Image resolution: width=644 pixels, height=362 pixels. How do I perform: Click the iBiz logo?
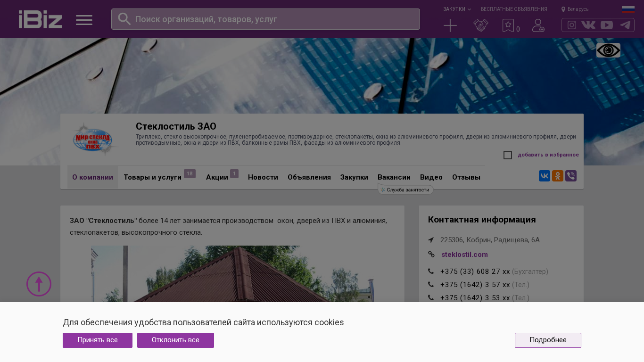point(40,19)
